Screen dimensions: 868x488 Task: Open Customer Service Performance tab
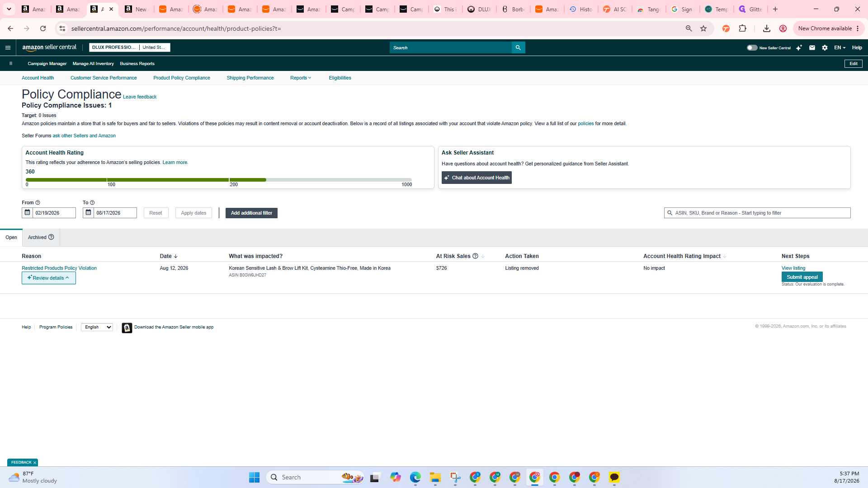tap(104, 78)
